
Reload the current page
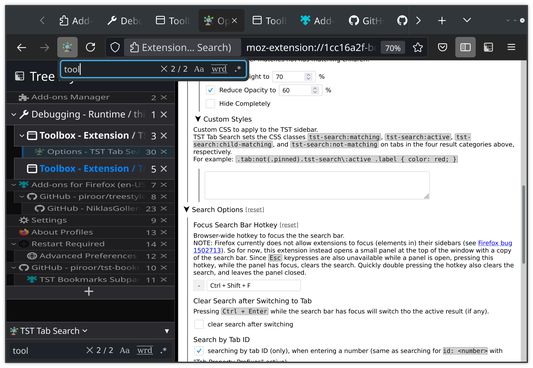click(x=90, y=47)
